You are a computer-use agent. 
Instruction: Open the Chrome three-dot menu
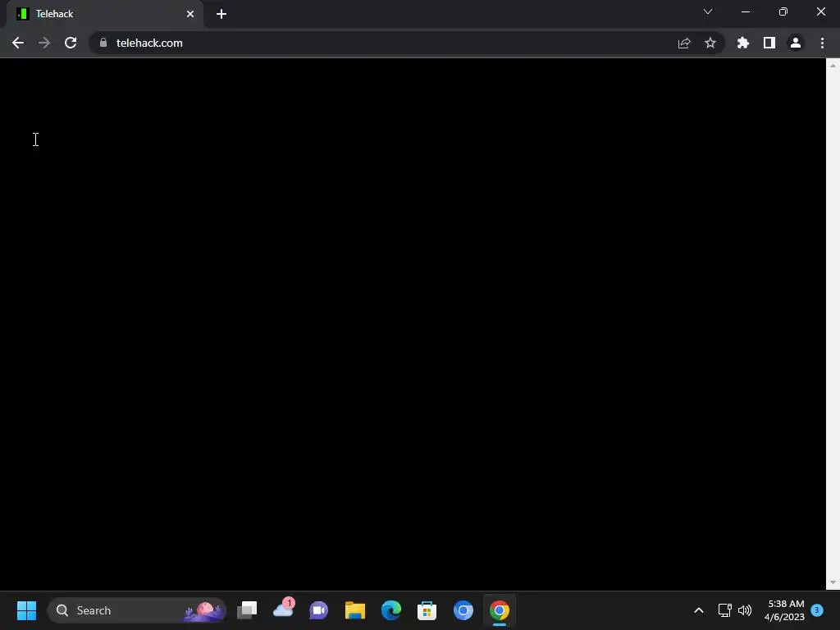(822, 43)
